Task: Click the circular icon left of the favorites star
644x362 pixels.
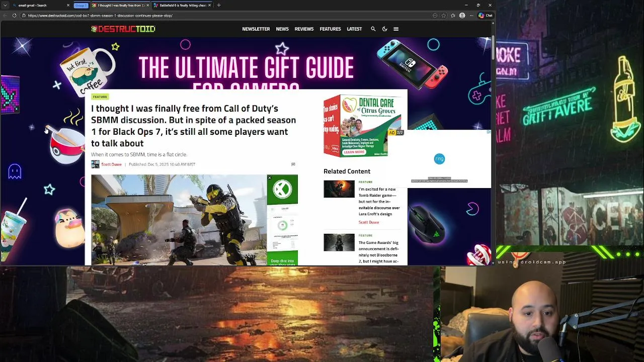Action: pos(435,16)
